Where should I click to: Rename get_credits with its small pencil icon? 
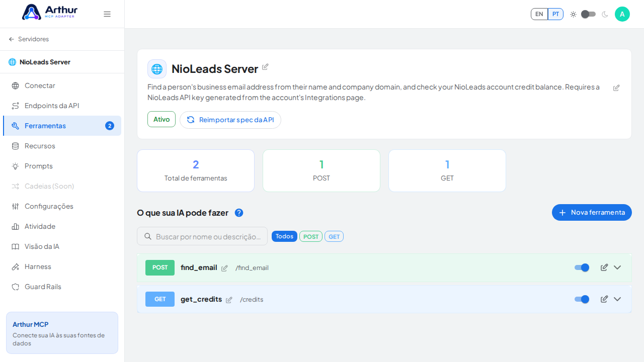click(229, 300)
